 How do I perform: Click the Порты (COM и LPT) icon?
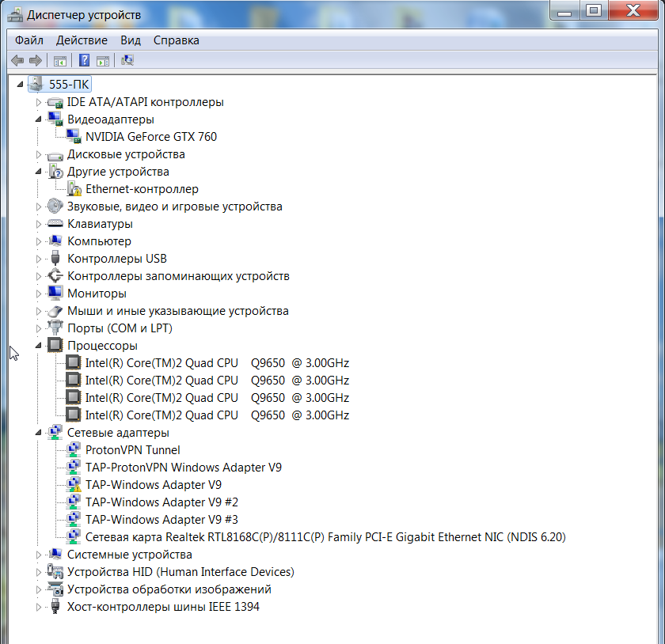coord(55,328)
